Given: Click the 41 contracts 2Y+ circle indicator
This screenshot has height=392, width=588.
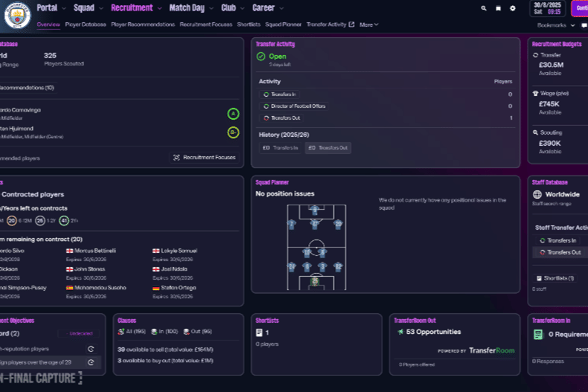Looking at the screenshot, I should click(64, 221).
